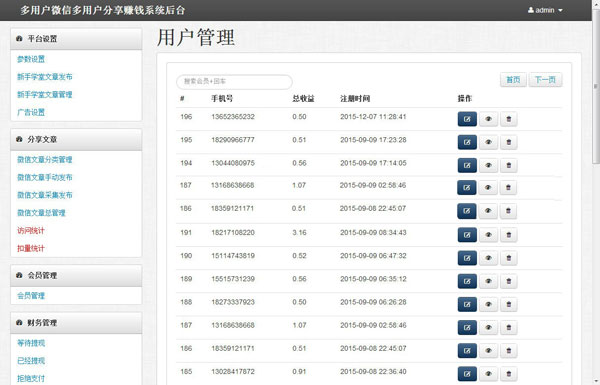The height and width of the screenshot is (385, 600).
Task: Edit user 196 with phone 13652365232
Action: [x=467, y=119]
